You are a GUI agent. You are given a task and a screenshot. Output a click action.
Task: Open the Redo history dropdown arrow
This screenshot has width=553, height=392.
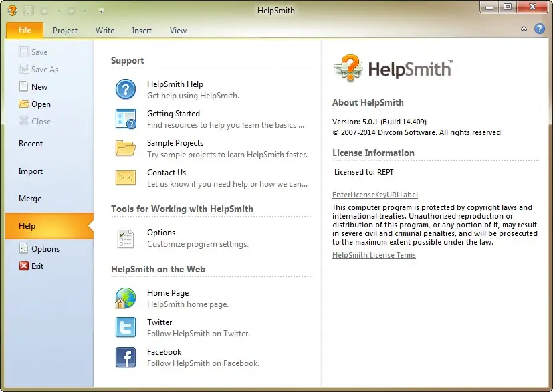(x=85, y=11)
